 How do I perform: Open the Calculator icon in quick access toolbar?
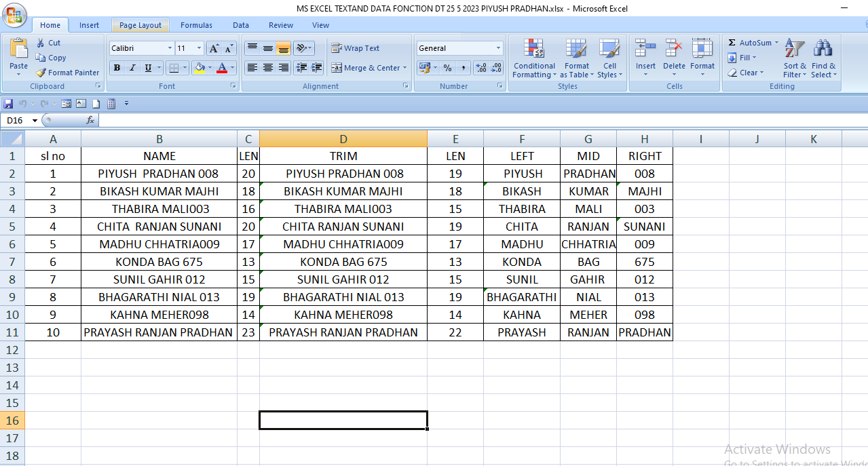pos(111,104)
